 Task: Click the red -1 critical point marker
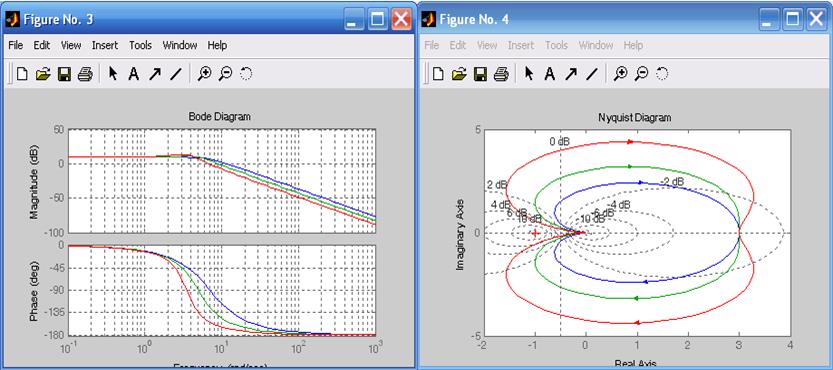point(535,233)
